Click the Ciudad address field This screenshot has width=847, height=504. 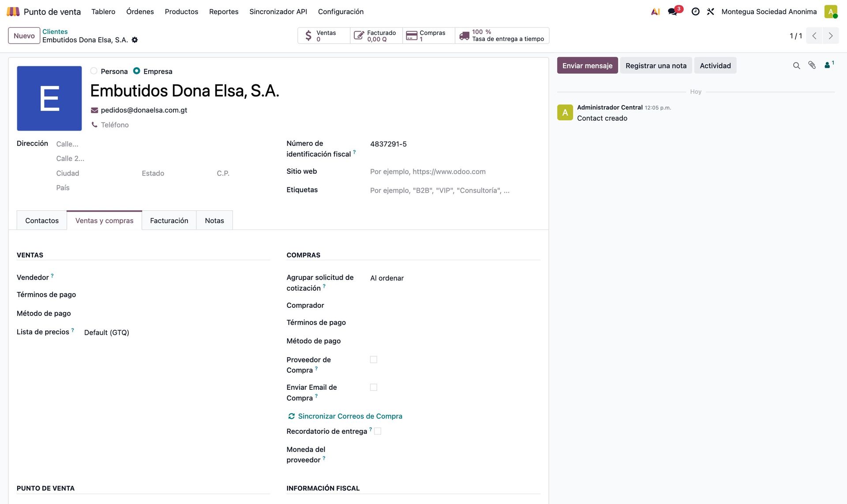[97, 173]
